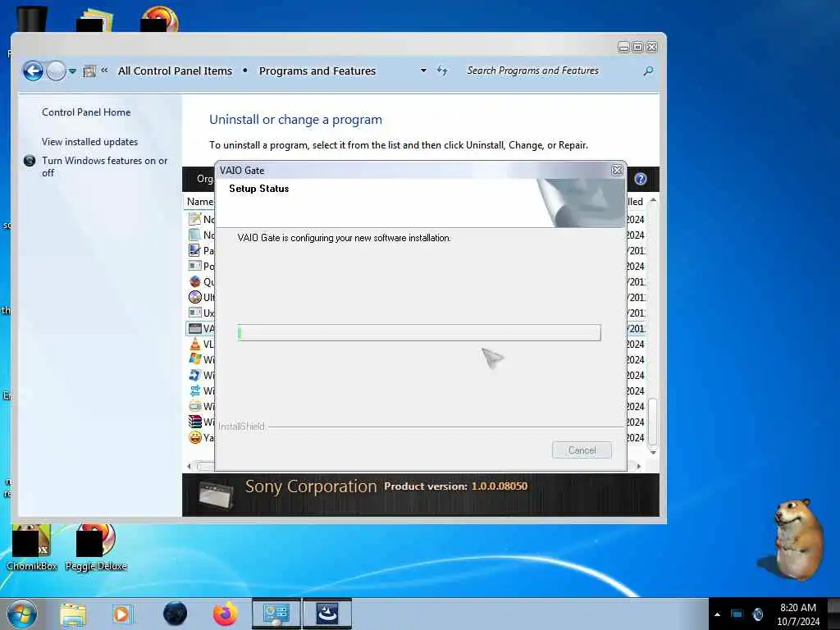840x630 pixels.
Task: Select All Control Panel Items breadcrumb
Action: [x=175, y=71]
